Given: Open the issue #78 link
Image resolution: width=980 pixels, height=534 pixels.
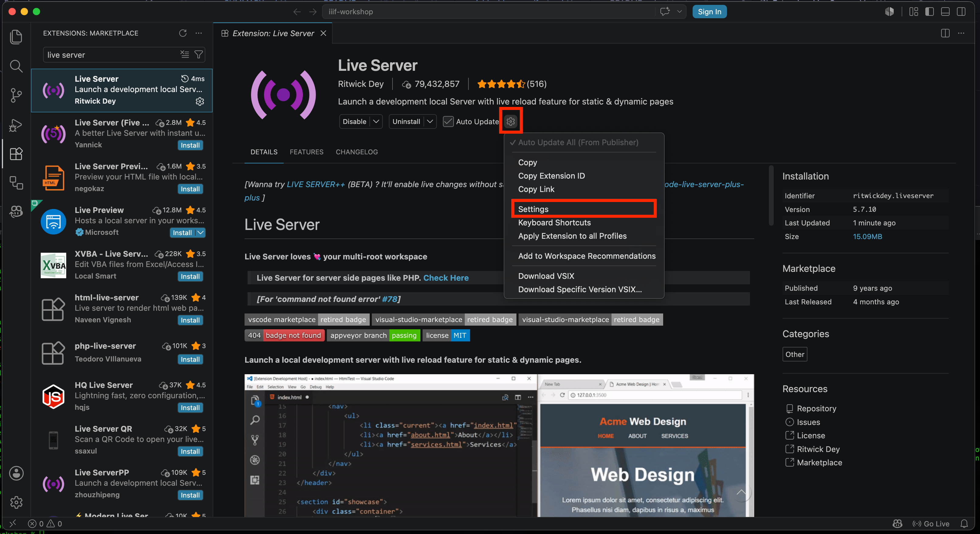Looking at the screenshot, I should [x=389, y=299].
